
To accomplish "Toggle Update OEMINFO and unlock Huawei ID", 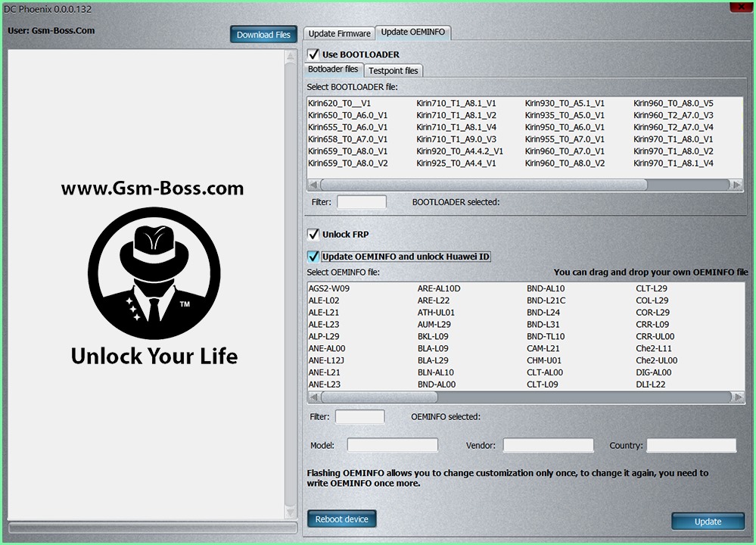I will click(x=313, y=257).
